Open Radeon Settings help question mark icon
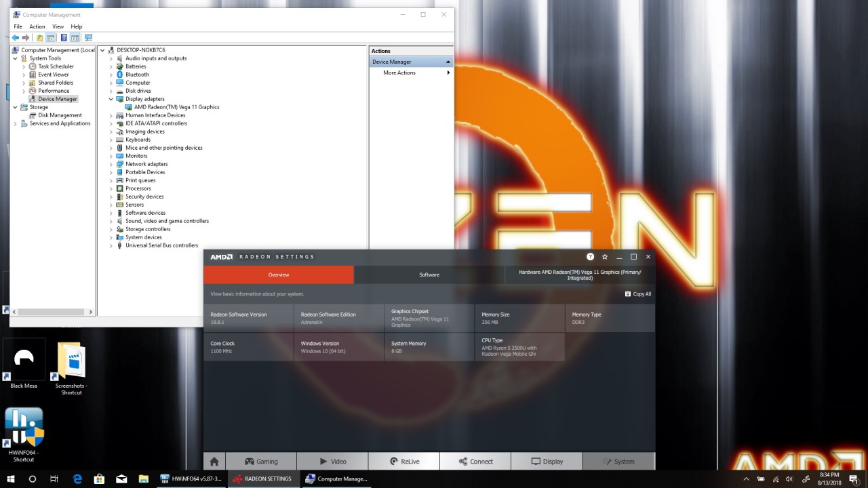Image resolution: width=868 pixels, height=488 pixels. [590, 257]
